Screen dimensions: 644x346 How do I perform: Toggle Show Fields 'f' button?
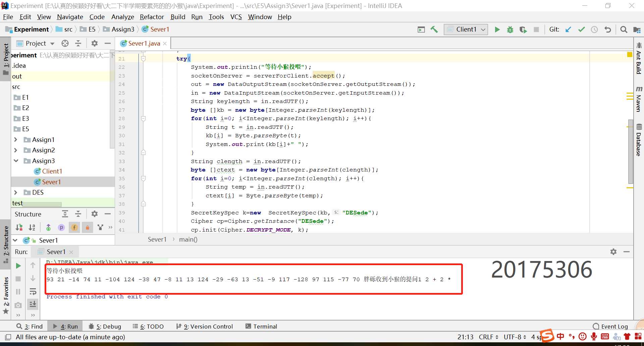(74, 228)
